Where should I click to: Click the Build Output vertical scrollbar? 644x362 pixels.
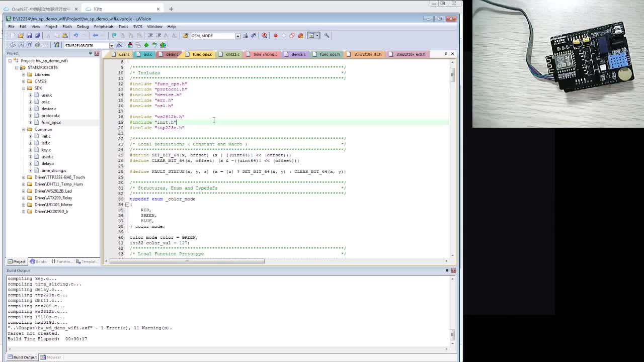point(452,311)
